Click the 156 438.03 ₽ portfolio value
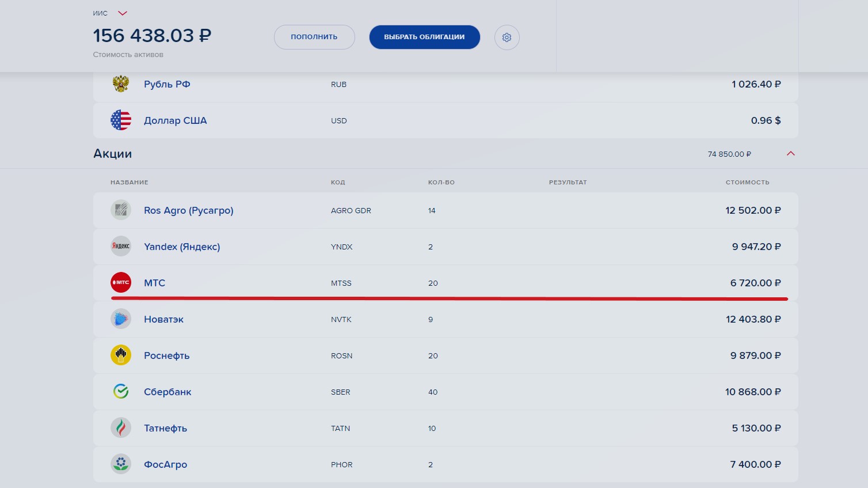The height and width of the screenshot is (488, 868). point(152,36)
